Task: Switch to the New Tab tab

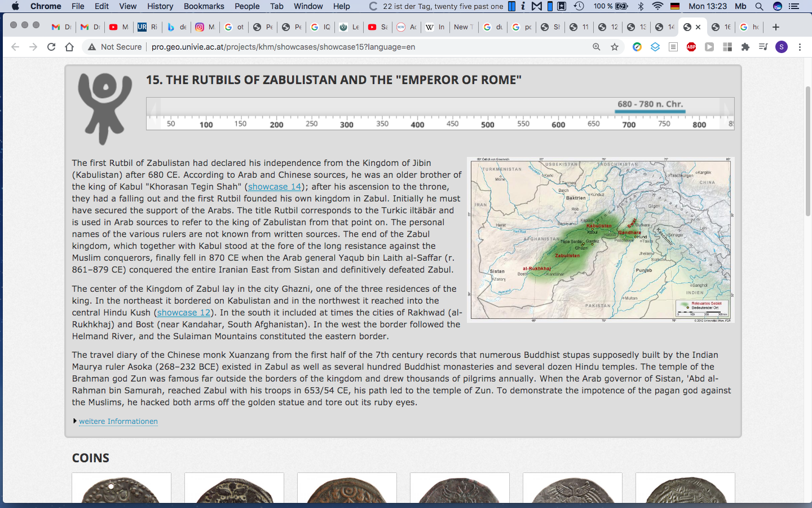Action: click(x=464, y=27)
